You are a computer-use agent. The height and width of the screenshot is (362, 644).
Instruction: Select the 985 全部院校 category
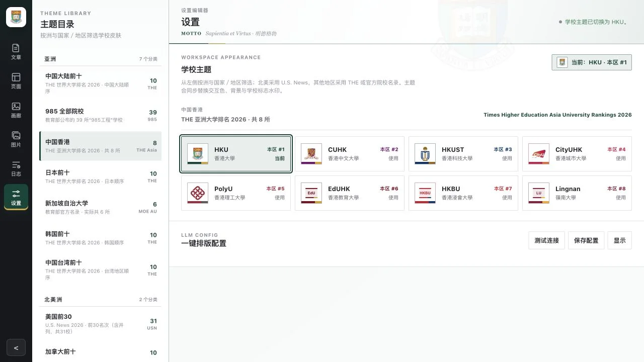click(101, 115)
